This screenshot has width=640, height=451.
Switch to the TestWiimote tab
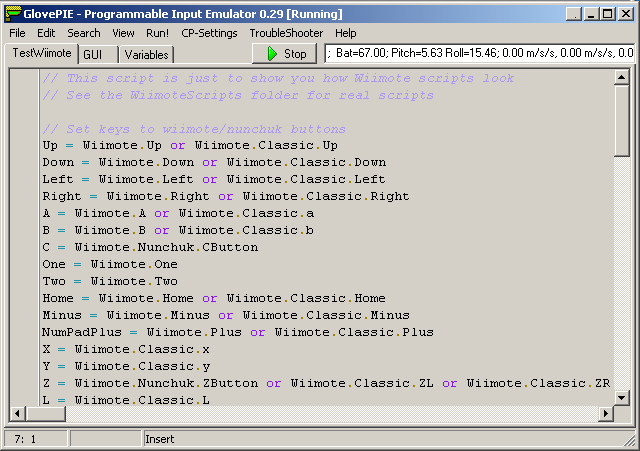42,53
